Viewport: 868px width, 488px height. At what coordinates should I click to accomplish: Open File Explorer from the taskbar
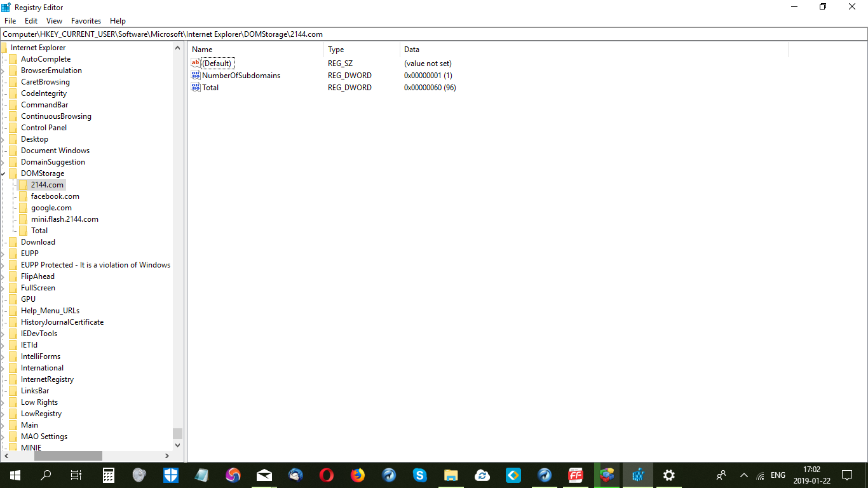click(x=451, y=475)
